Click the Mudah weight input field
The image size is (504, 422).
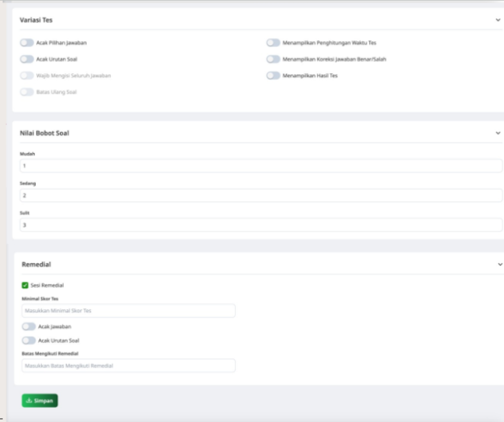click(261, 166)
